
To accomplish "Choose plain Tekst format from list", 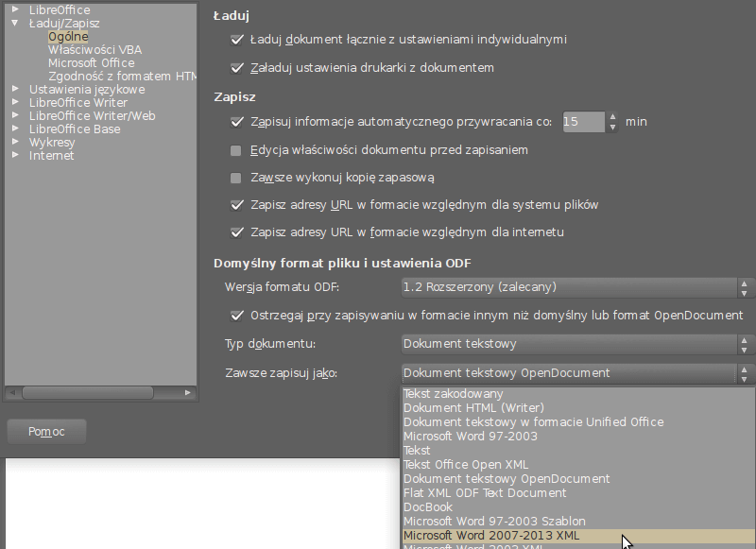I will click(578, 451).
